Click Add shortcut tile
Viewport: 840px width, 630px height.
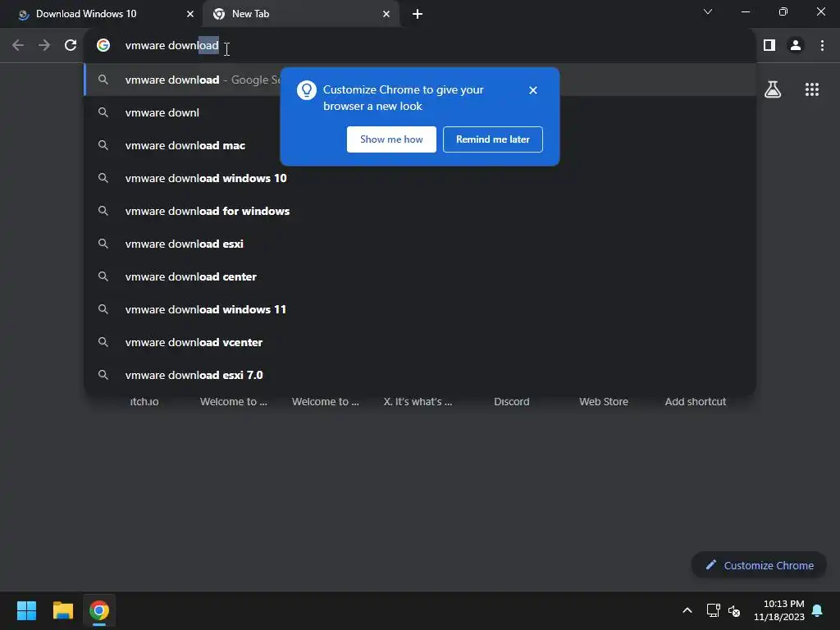pos(696,401)
